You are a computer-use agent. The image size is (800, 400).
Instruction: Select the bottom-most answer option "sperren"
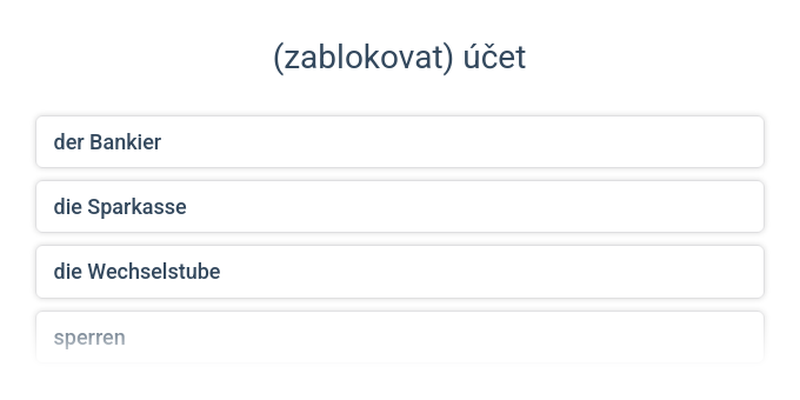(x=400, y=337)
